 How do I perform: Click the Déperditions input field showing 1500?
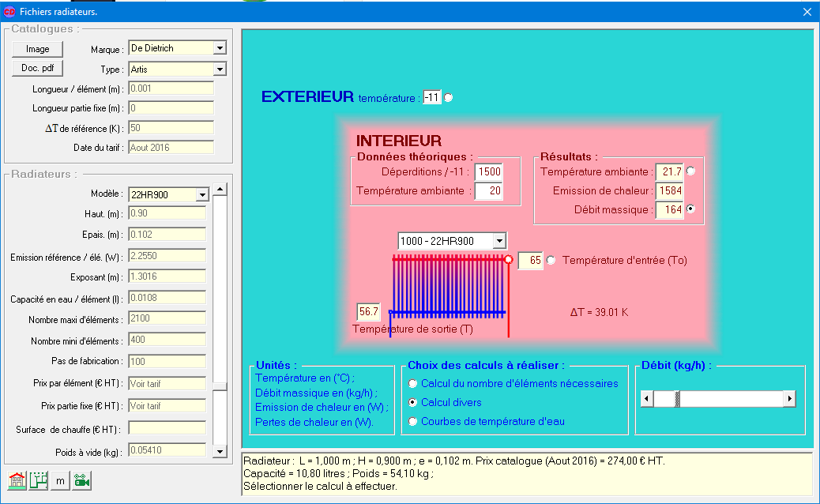click(x=488, y=171)
